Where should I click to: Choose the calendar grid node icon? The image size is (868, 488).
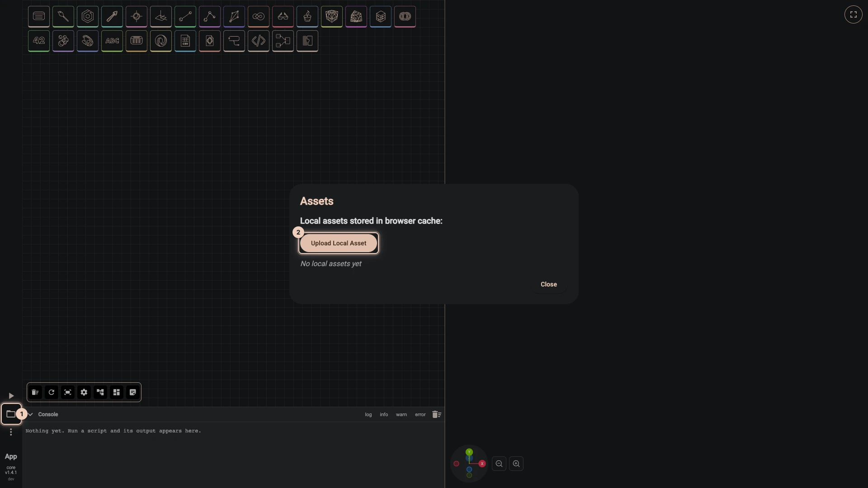(137, 41)
